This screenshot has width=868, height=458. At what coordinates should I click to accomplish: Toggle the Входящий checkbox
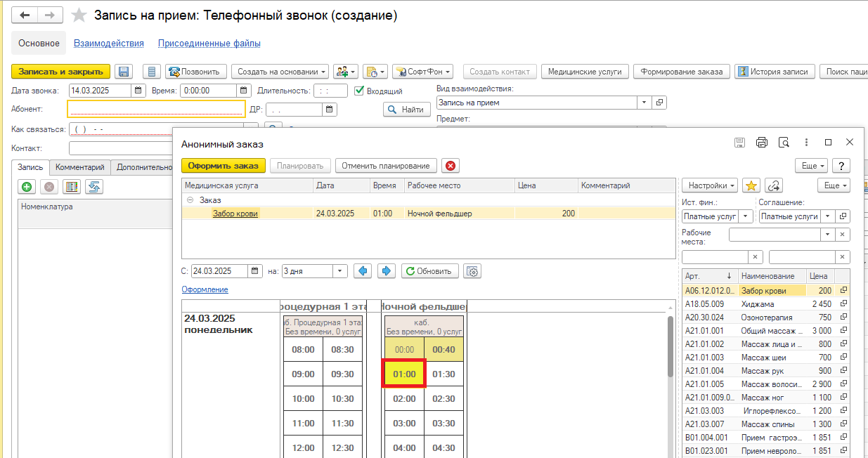click(359, 91)
